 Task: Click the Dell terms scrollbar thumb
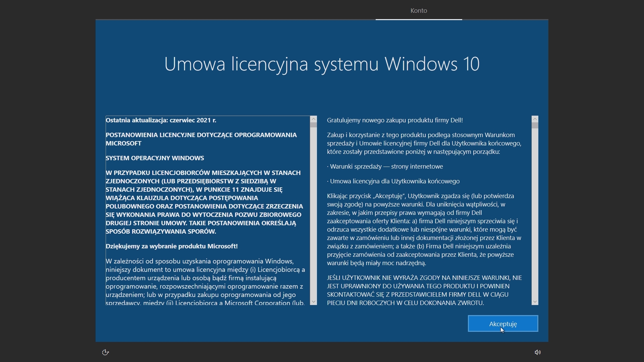535,125
